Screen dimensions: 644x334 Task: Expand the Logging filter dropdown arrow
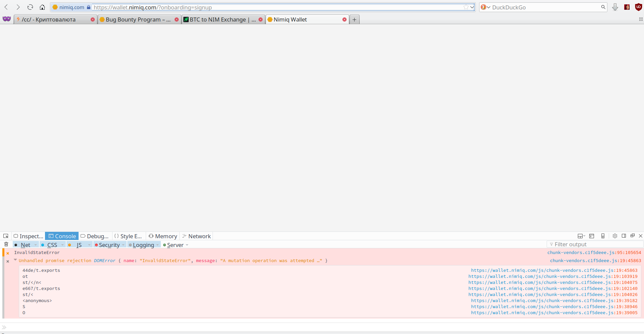point(158,245)
